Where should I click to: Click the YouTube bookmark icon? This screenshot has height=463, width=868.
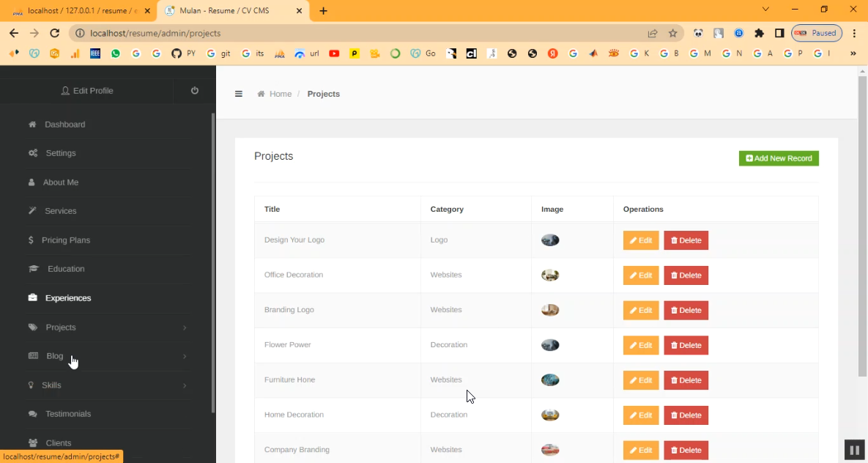334,53
